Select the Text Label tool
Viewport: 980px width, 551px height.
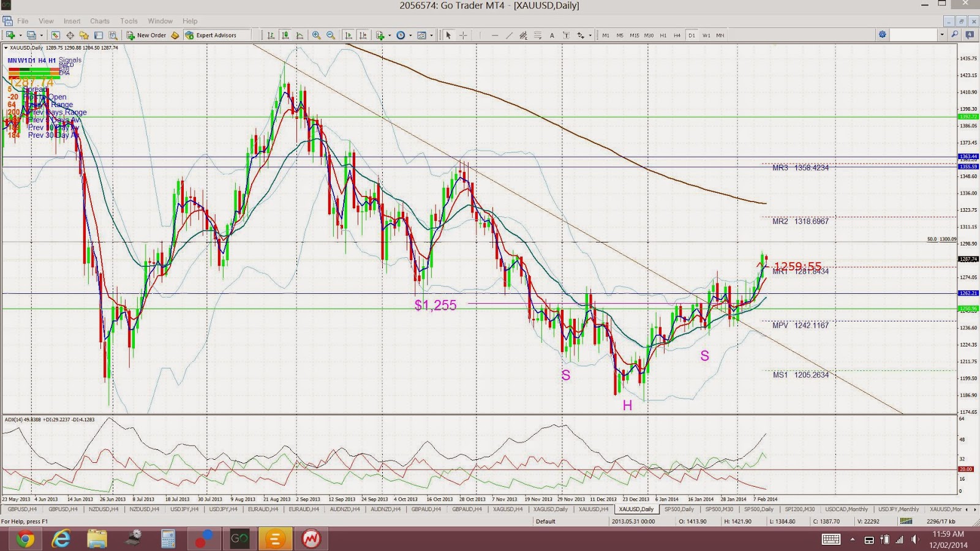click(566, 36)
